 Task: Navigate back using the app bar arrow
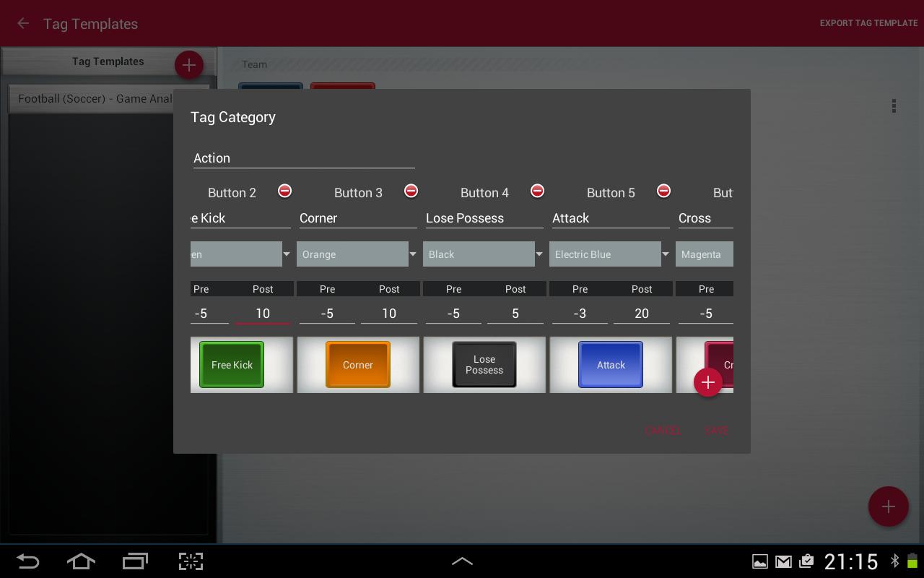click(22, 23)
